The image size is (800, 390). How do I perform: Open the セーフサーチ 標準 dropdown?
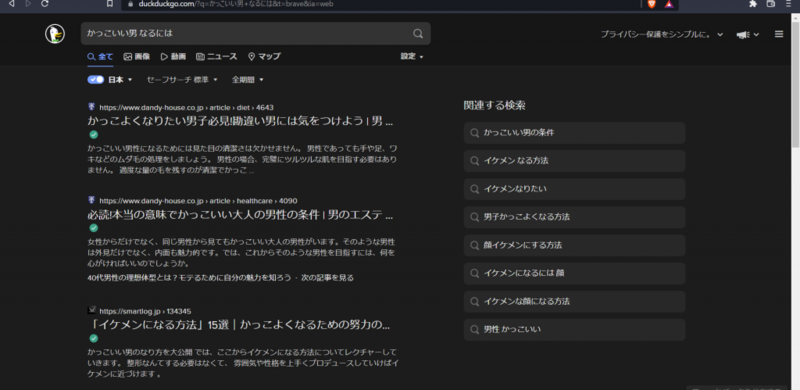coord(182,80)
